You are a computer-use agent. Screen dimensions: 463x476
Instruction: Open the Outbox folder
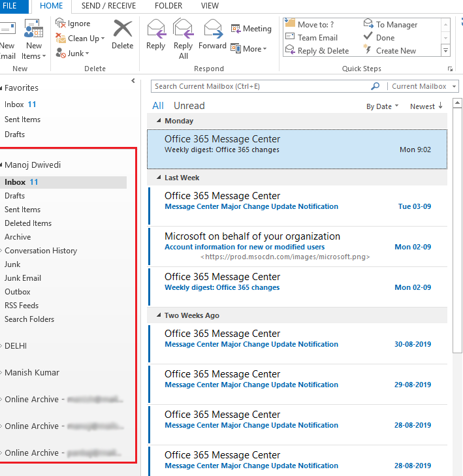18,292
